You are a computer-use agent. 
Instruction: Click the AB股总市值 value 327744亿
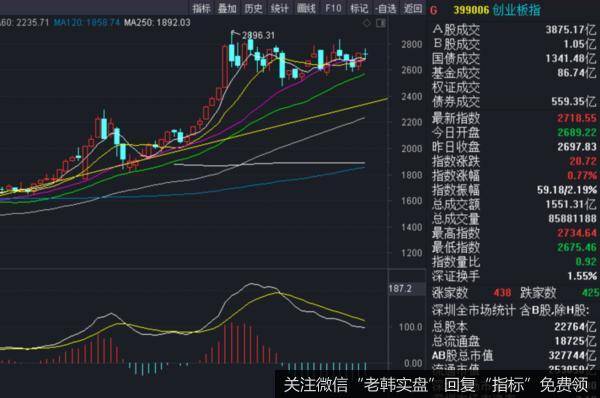[572, 356]
